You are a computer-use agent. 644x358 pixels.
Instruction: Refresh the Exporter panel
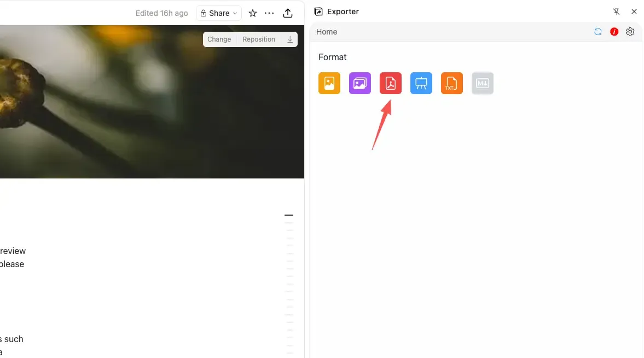597,31
